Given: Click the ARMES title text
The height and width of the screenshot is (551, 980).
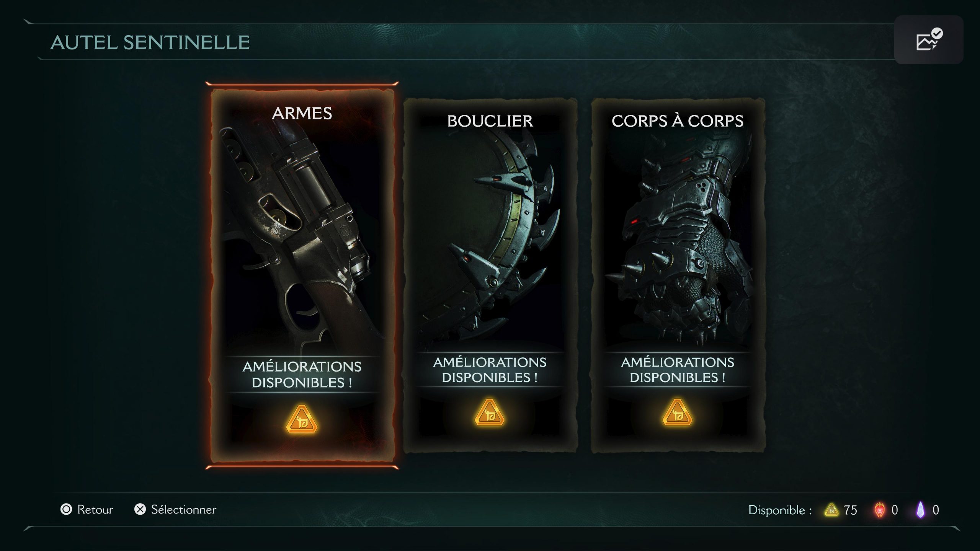Looking at the screenshot, I should [x=302, y=113].
